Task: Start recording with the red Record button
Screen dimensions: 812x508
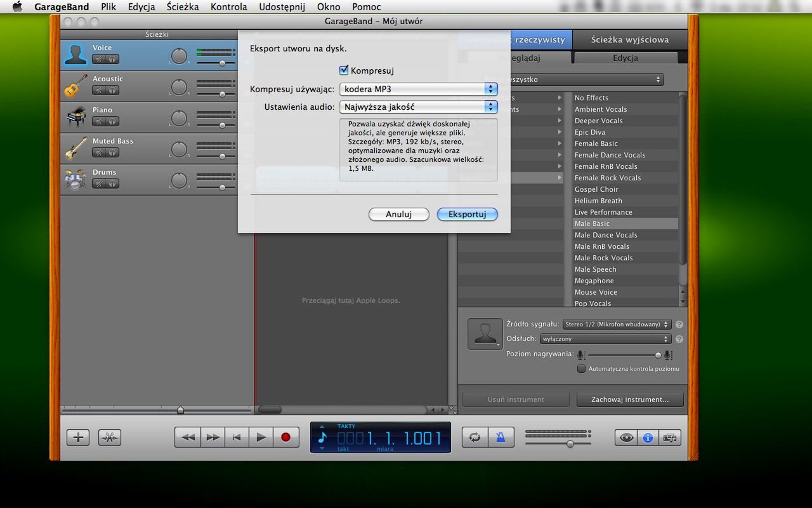Action: click(285, 437)
